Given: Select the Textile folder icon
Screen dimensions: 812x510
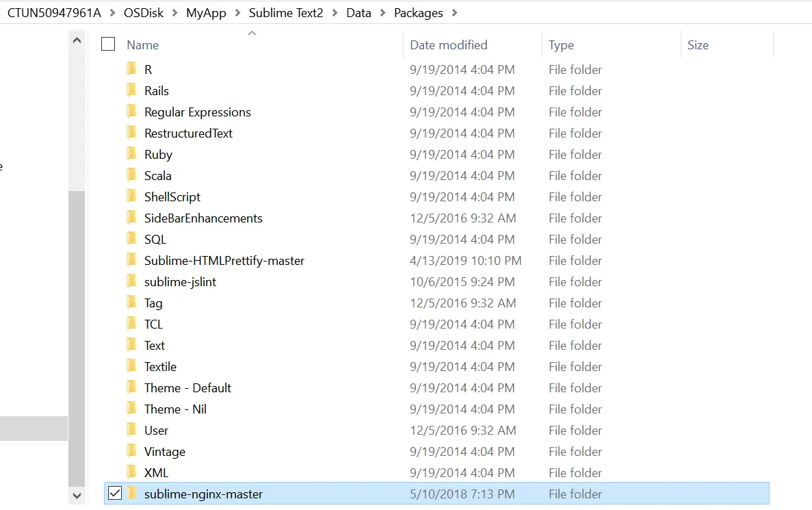Looking at the screenshot, I should 131,366.
